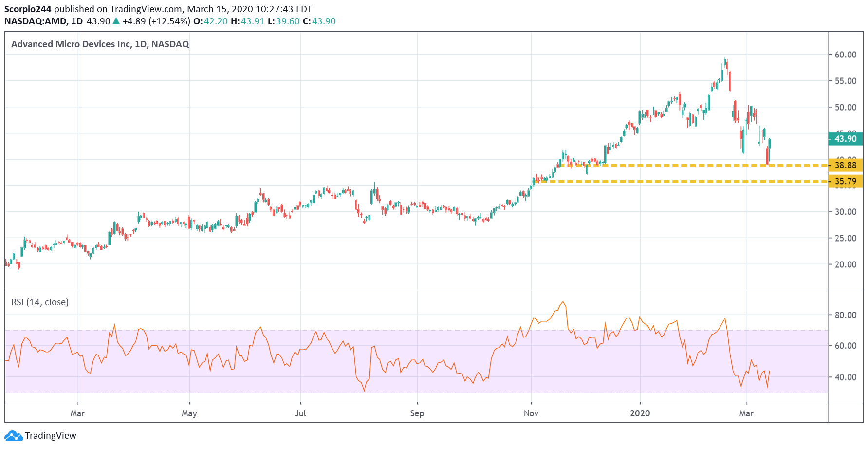Click the 55.00 price axis label

coord(846,81)
